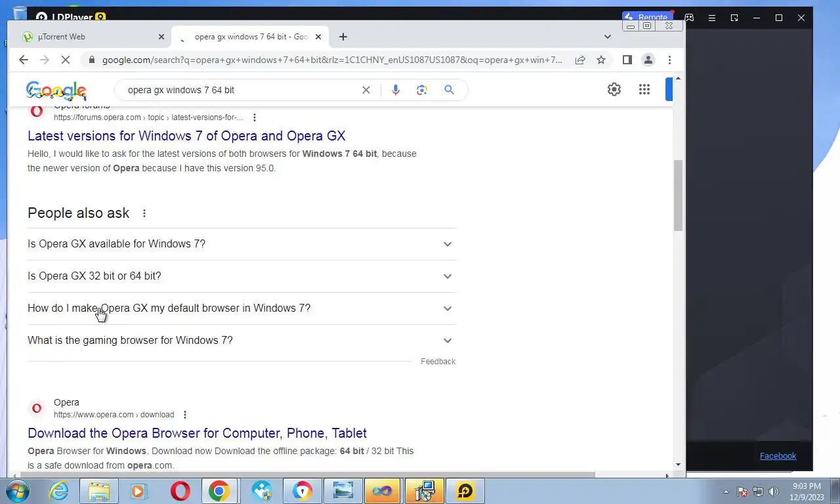840x504 pixels.
Task: Toggle LDPlayer mini-window mode icon
Action: coord(734,18)
